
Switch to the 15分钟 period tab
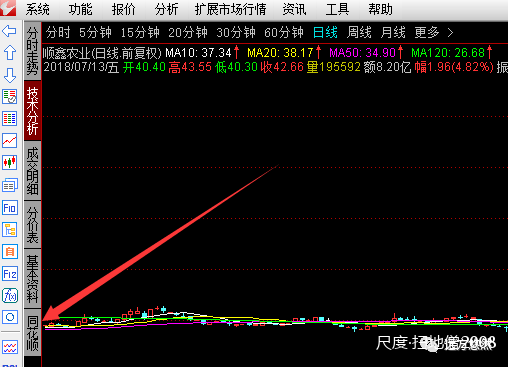tap(140, 33)
